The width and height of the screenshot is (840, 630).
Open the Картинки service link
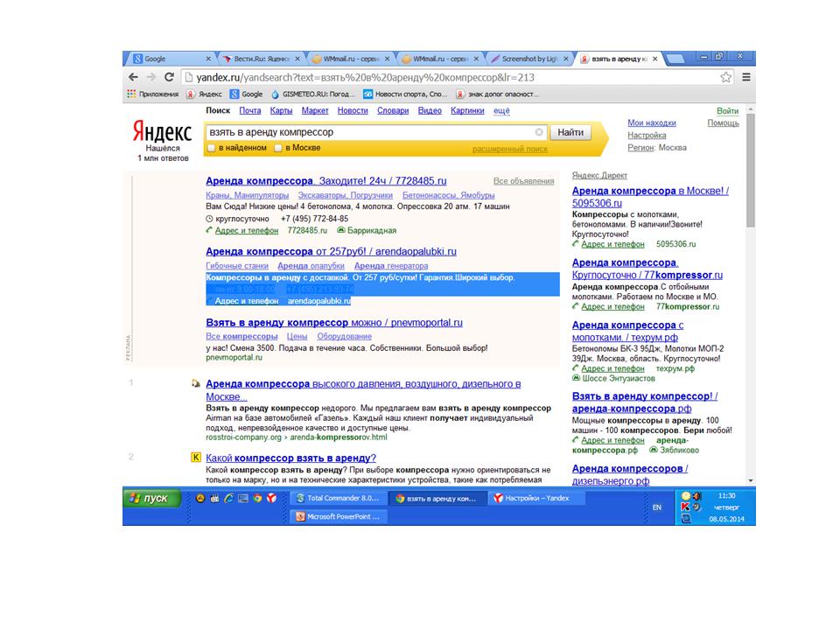click(467, 110)
